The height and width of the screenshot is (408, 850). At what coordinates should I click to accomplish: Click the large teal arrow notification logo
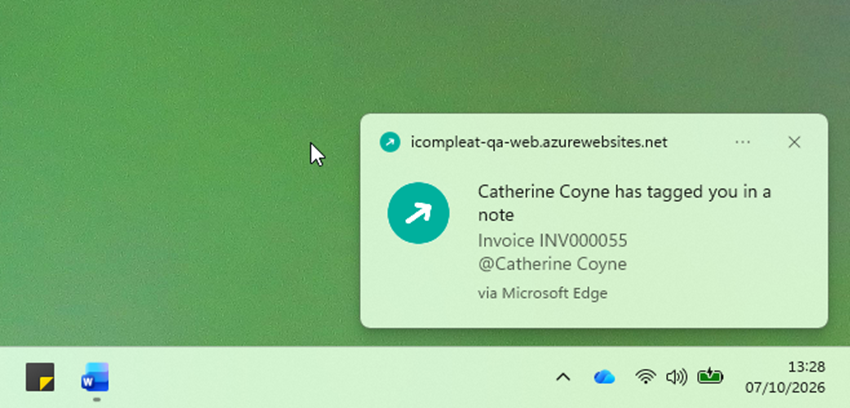pos(418,213)
